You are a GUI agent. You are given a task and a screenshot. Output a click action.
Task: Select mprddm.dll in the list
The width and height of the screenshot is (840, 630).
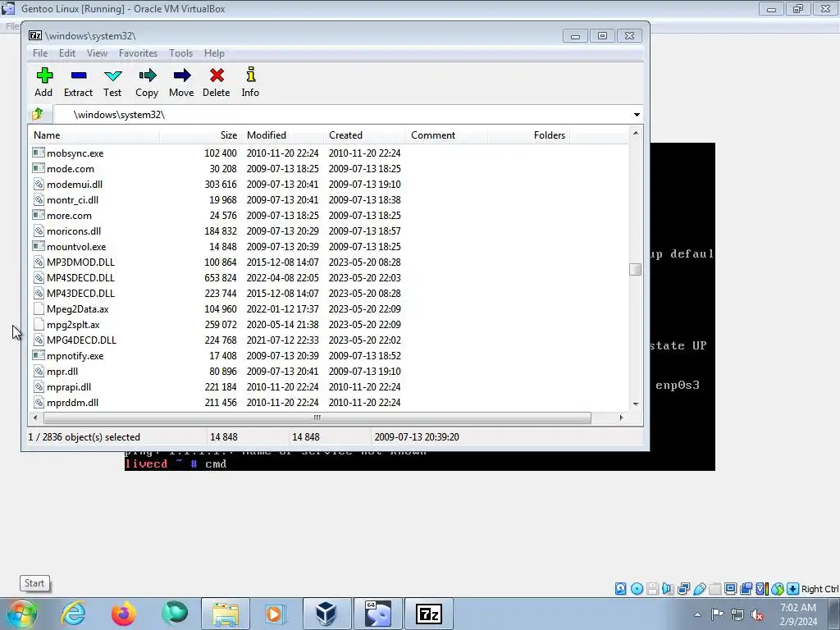(72, 402)
